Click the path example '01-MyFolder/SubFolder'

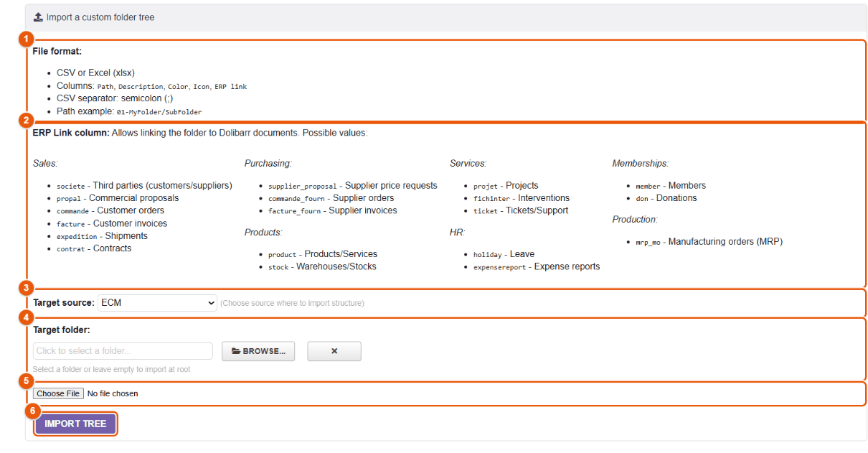(x=159, y=112)
